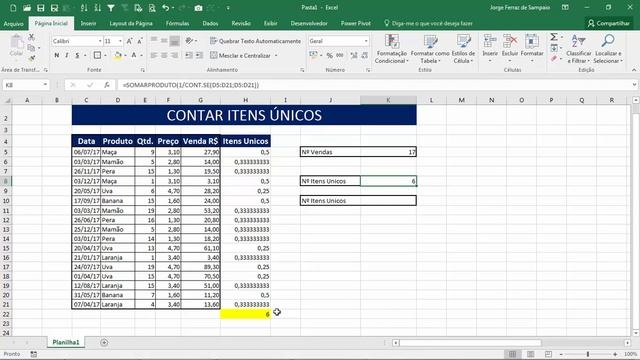Click the New document icon in quick access toolbar
This screenshot has width=640, height=360.
(x=13, y=8)
